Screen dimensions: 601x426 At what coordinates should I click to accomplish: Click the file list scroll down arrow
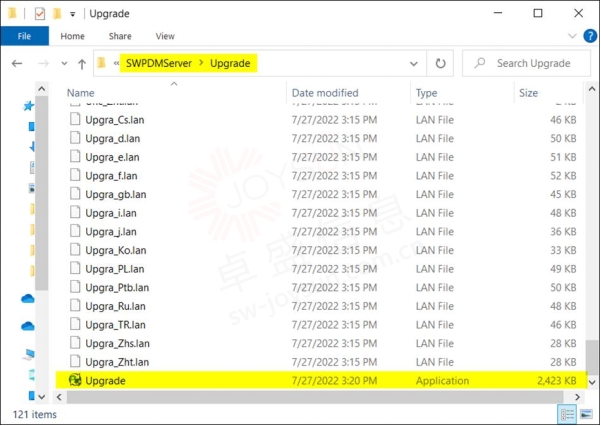pyautogui.click(x=592, y=382)
